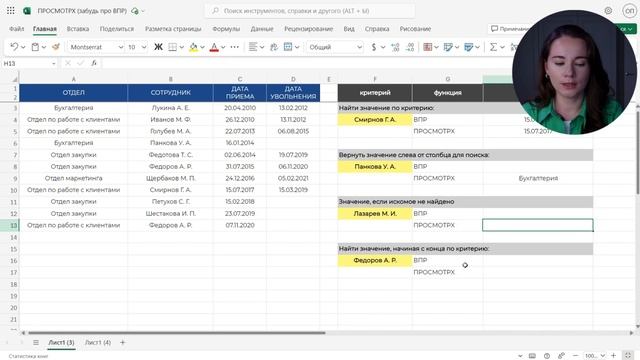Screen dimensions: 640x360
Task: Click insert function fx icon
Action: (94, 63)
